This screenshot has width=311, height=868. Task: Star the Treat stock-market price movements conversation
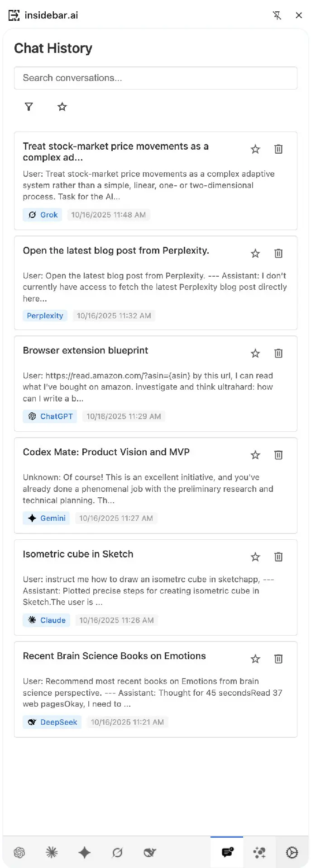pyautogui.click(x=255, y=149)
